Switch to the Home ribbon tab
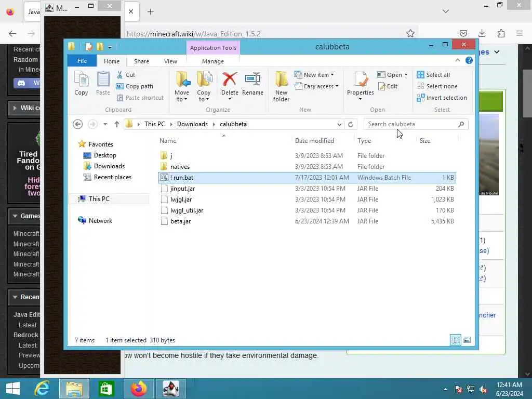The height and width of the screenshot is (399, 532). point(112,61)
